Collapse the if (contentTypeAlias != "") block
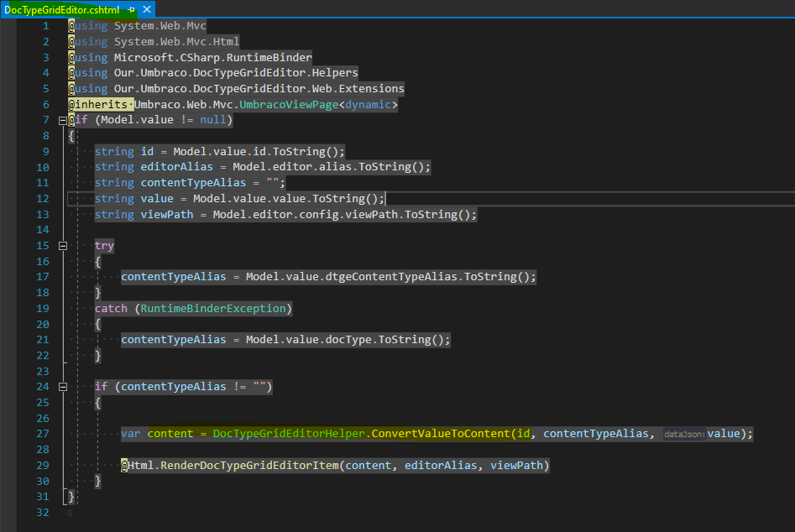 click(x=62, y=387)
